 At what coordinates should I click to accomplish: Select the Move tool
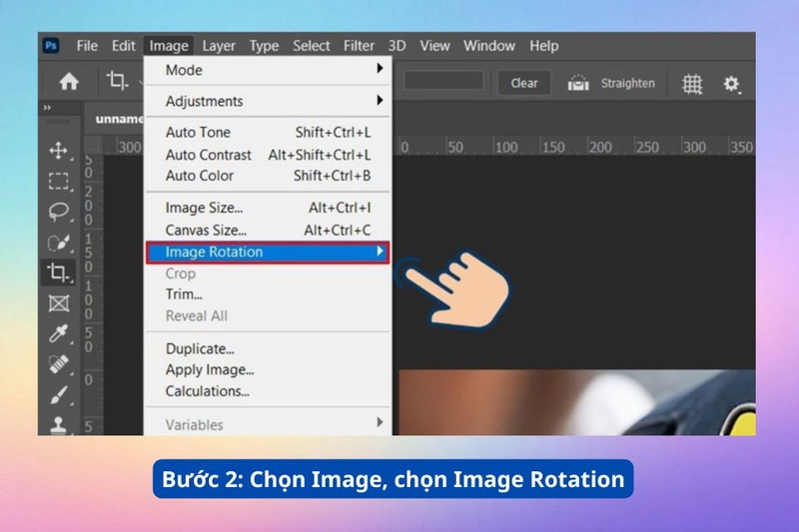(59, 150)
